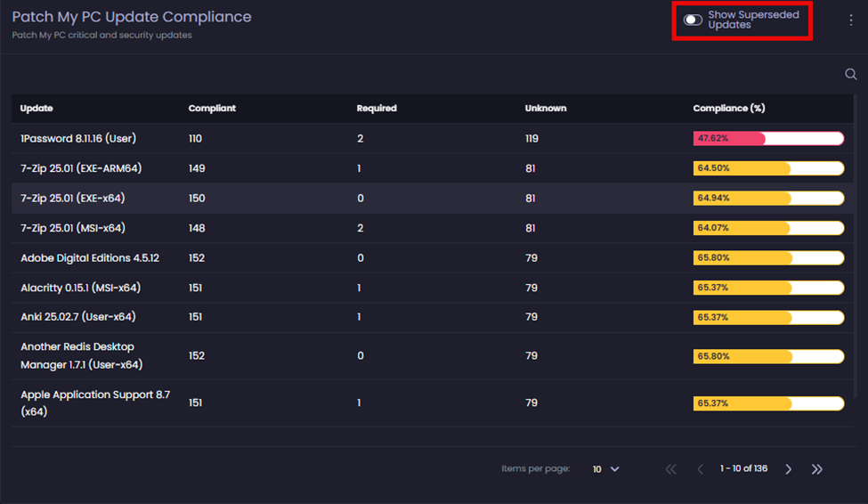
Task: Sort by the Update column header
Action: click(x=37, y=108)
